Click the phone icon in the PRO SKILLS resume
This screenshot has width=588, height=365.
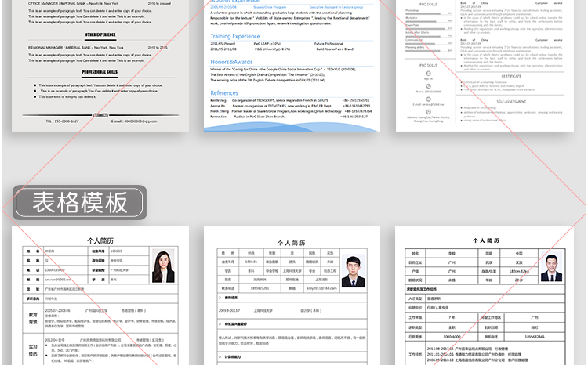pyautogui.click(x=428, y=86)
